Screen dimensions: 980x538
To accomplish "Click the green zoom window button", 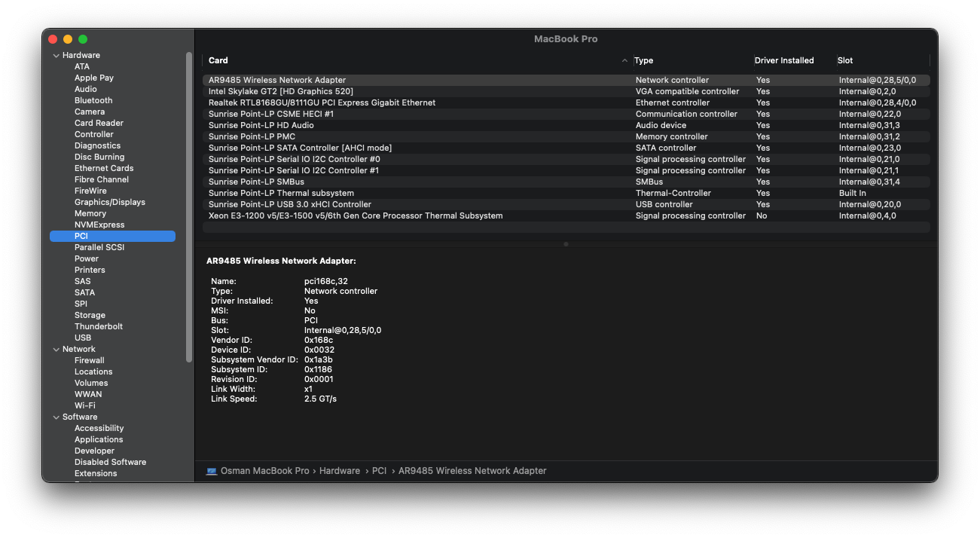I will (83, 39).
